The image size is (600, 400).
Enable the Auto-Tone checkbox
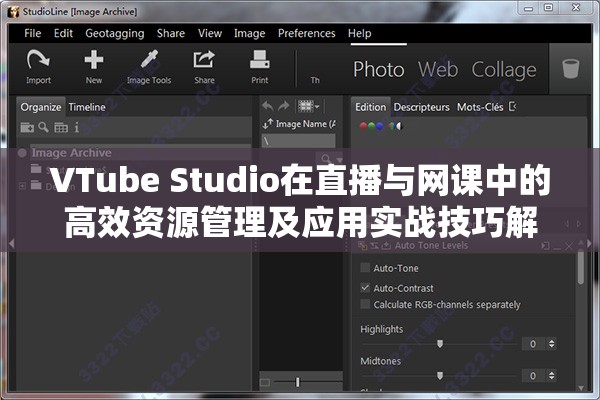[365, 268]
